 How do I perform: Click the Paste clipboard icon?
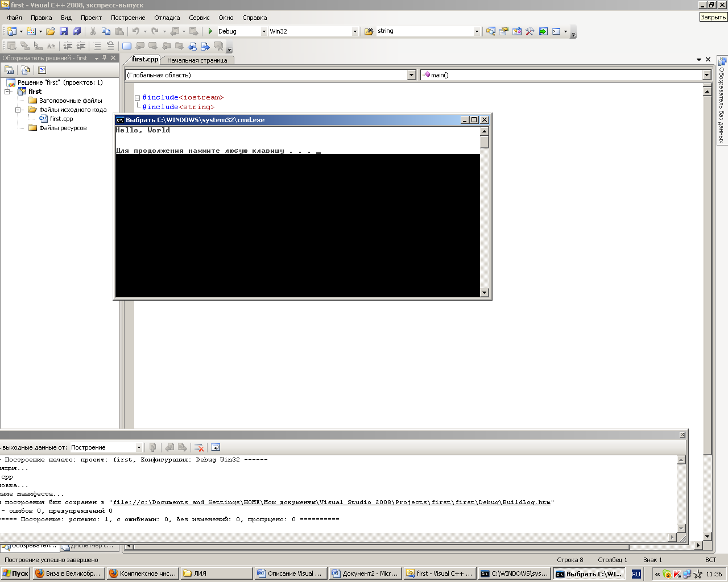point(119,31)
